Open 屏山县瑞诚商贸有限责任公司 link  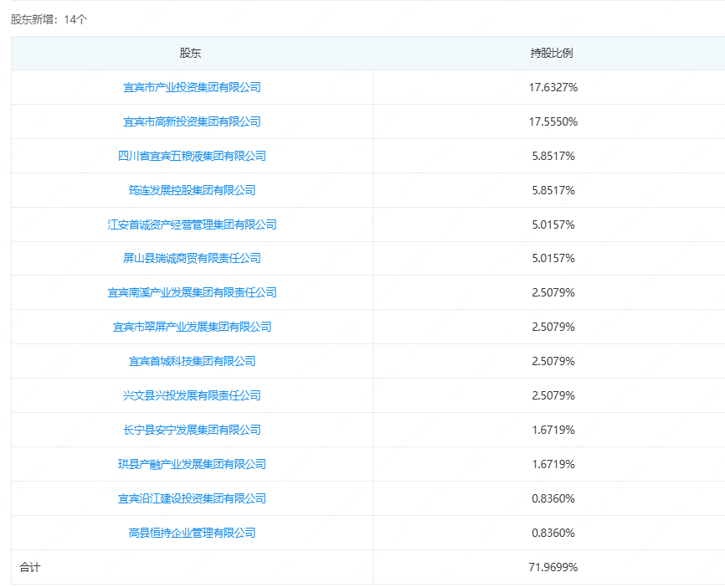pos(192,258)
